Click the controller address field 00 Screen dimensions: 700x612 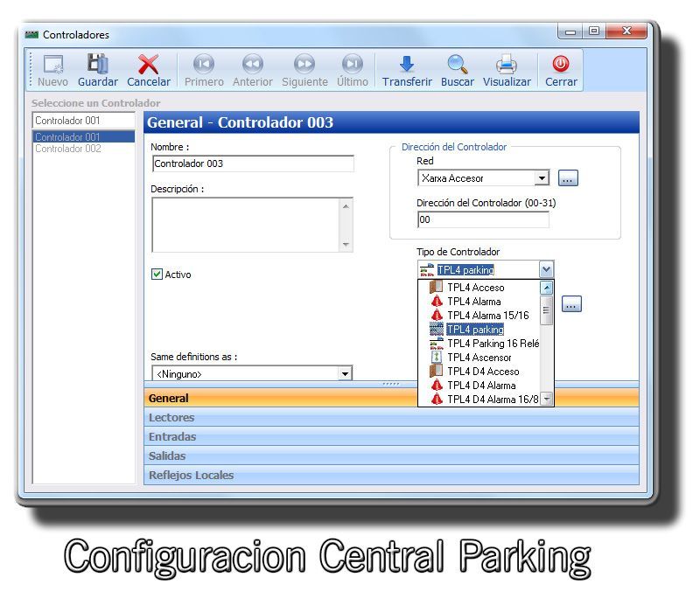[483, 219]
